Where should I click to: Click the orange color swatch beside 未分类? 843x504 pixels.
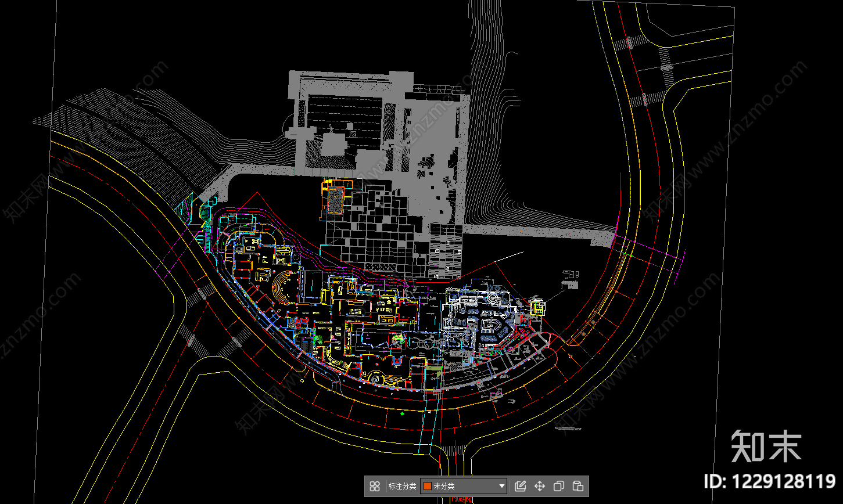click(427, 486)
